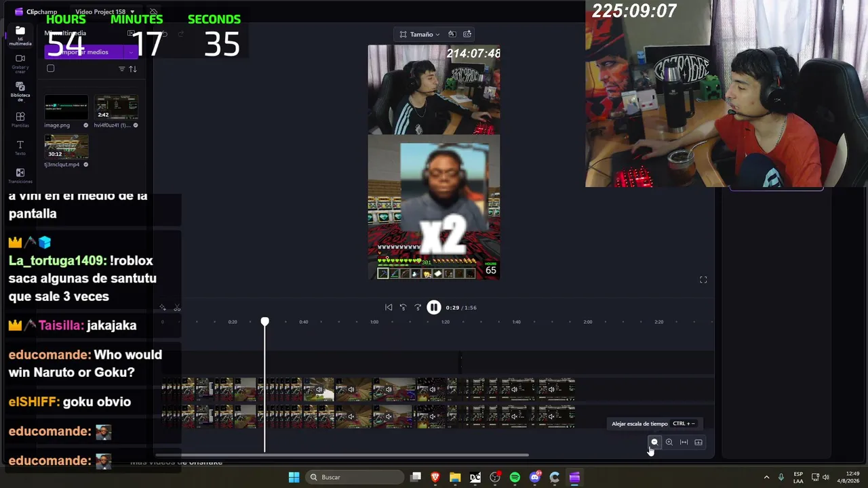This screenshot has height=488, width=868.
Task: Click the timeline playhead handle
Action: [265, 321]
